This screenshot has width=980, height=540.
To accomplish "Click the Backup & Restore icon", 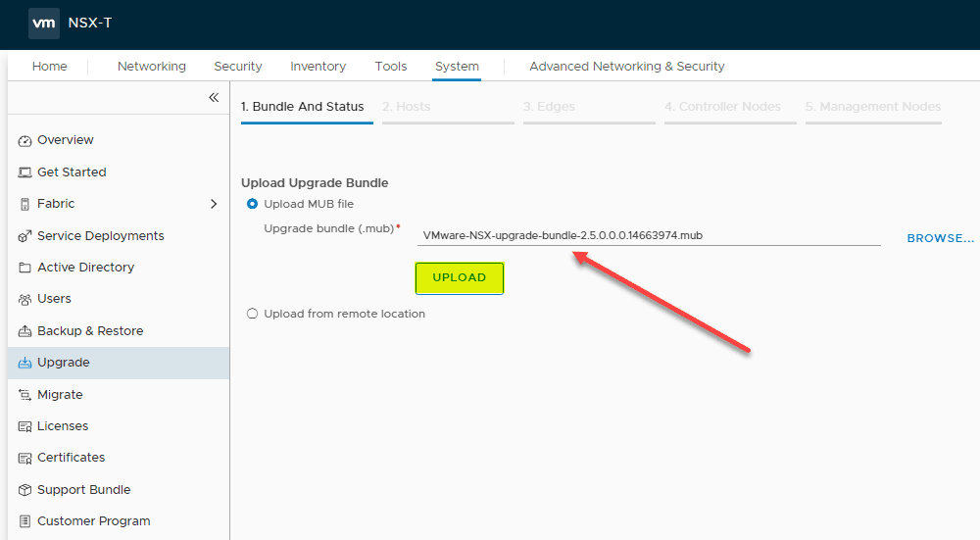I will tap(25, 331).
